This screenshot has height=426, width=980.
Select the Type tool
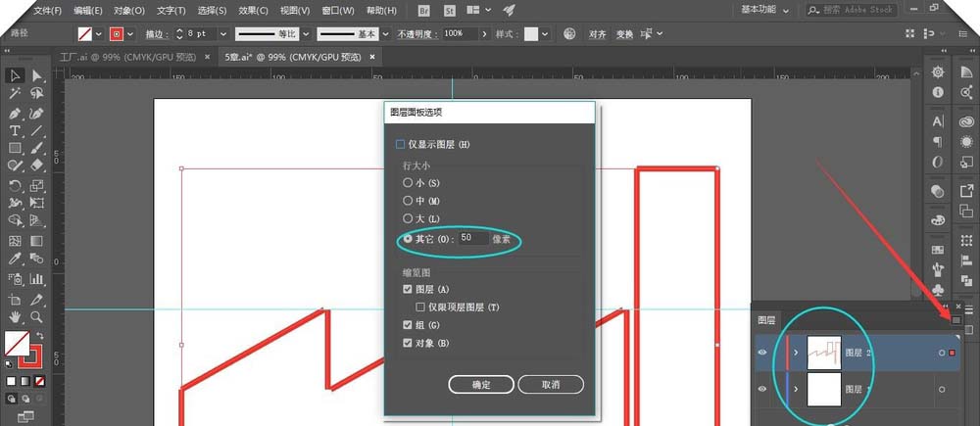16,130
